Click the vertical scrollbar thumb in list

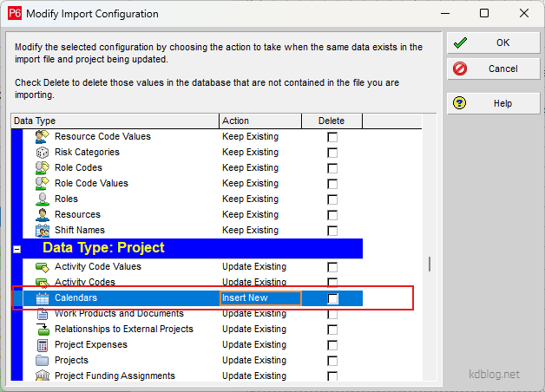coord(430,264)
